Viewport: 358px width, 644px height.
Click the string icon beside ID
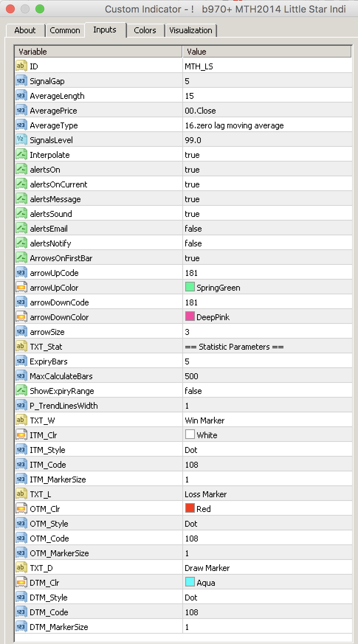[21, 66]
